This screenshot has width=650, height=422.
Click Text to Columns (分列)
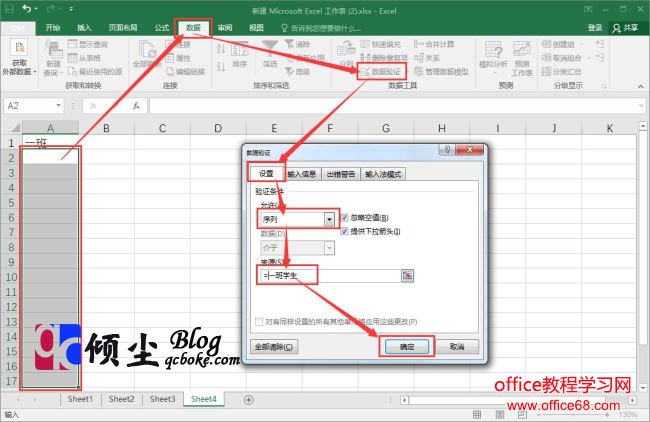click(x=346, y=54)
